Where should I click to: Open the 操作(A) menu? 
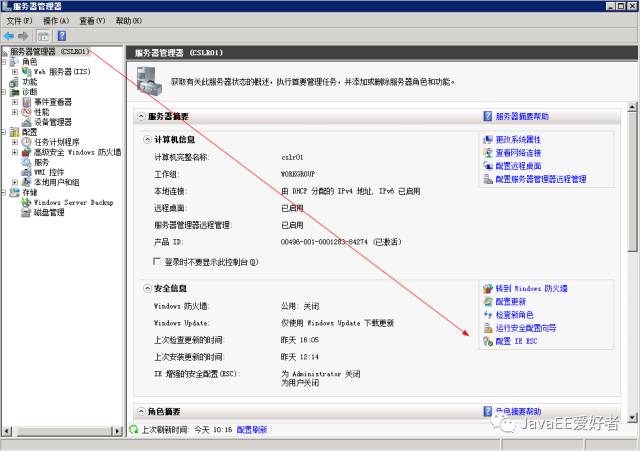tap(56, 20)
